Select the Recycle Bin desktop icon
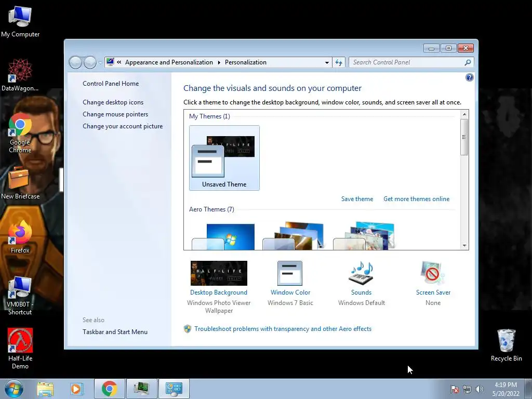Viewport: 532px width, 399px height. click(x=506, y=345)
